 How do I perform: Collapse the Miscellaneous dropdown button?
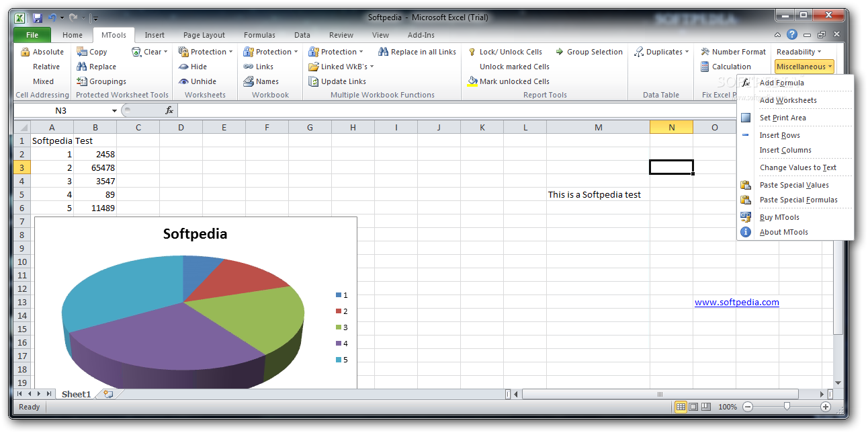coord(804,67)
